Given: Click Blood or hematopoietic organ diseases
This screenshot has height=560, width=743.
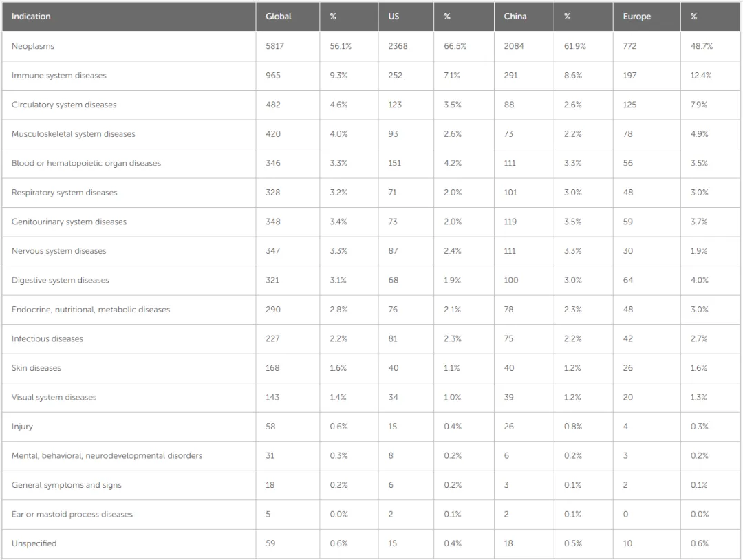Looking at the screenshot, I should tap(86, 163).
